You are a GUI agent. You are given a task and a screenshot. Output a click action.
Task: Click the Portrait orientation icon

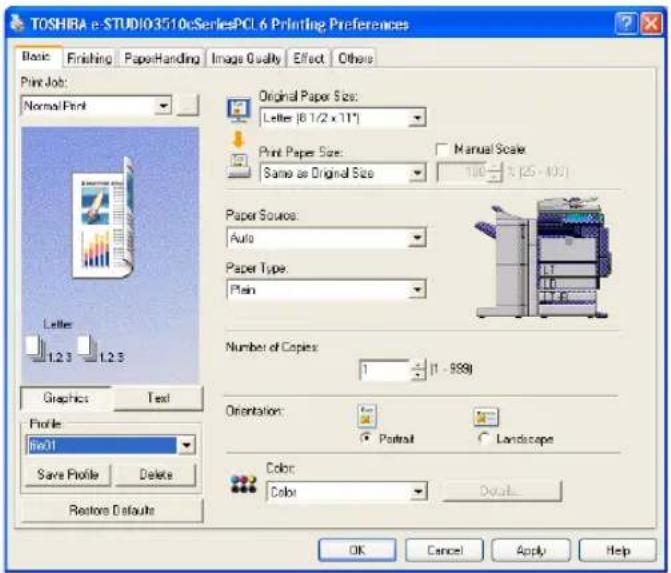pyautogui.click(x=367, y=416)
